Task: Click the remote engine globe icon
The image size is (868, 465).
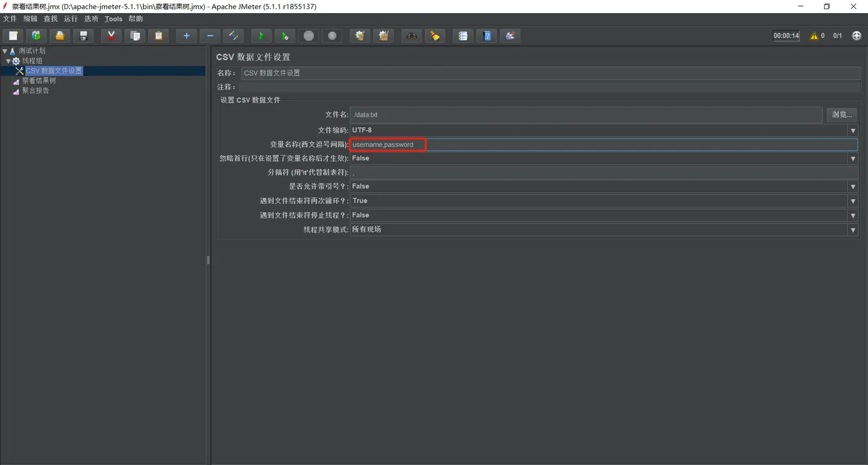Action: (857, 36)
